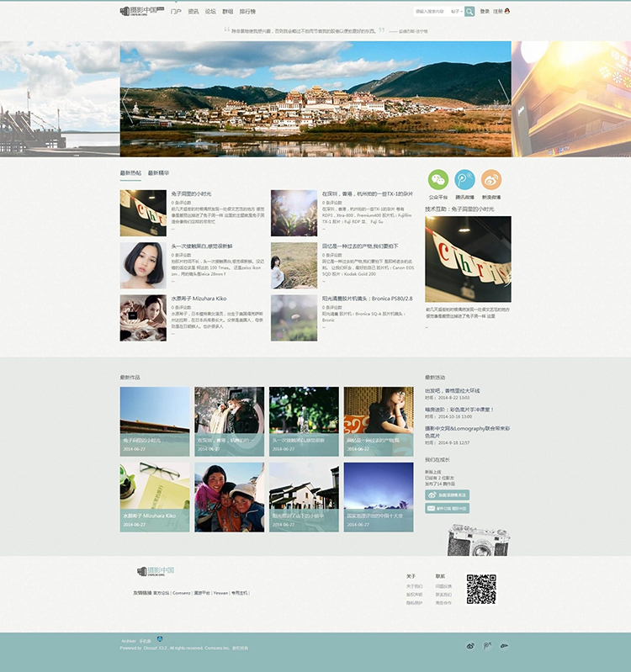The width and height of the screenshot is (631, 672).
Task: Click the Archiver link in footer bar
Action: coord(129,641)
